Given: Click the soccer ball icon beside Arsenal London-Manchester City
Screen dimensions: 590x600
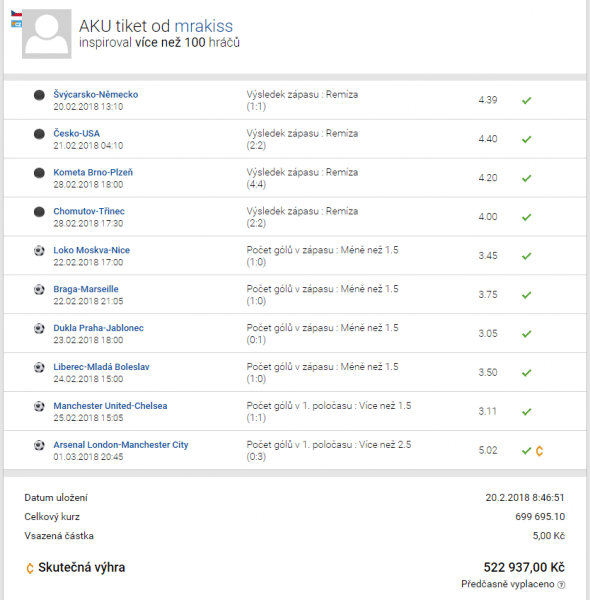Looking at the screenshot, I should (39, 445).
